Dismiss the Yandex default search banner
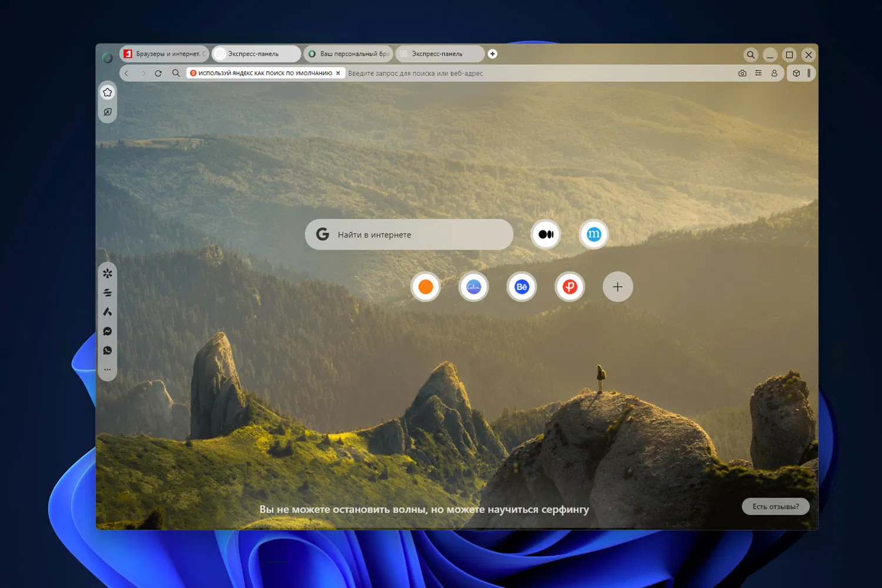The height and width of the screenshot is (588, 882). [x=338, y=73]
